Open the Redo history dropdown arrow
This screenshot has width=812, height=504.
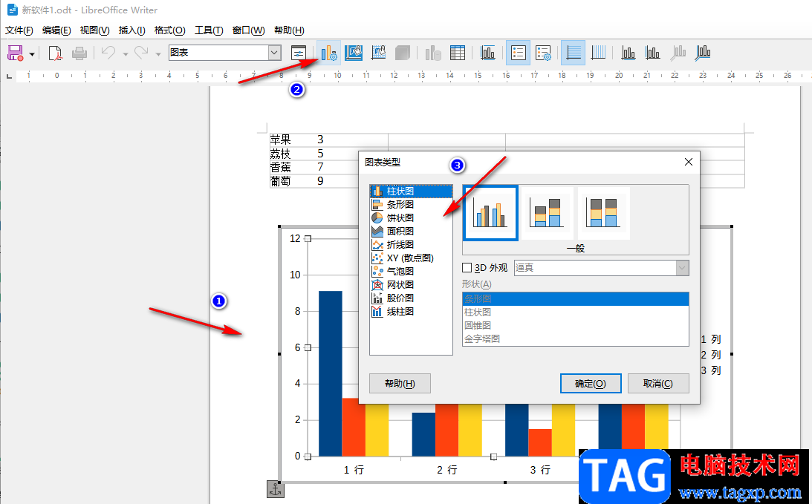(x=158, y=54)
